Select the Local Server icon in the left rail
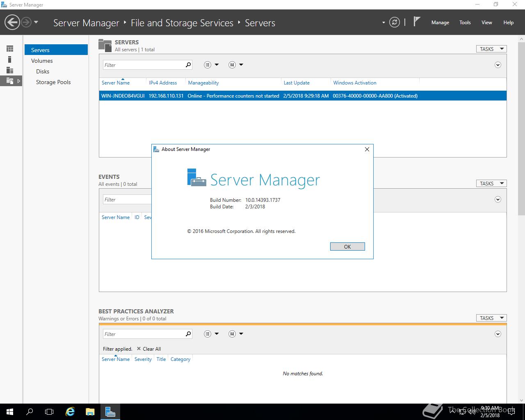525x420 pixels. tap(10, 59)
